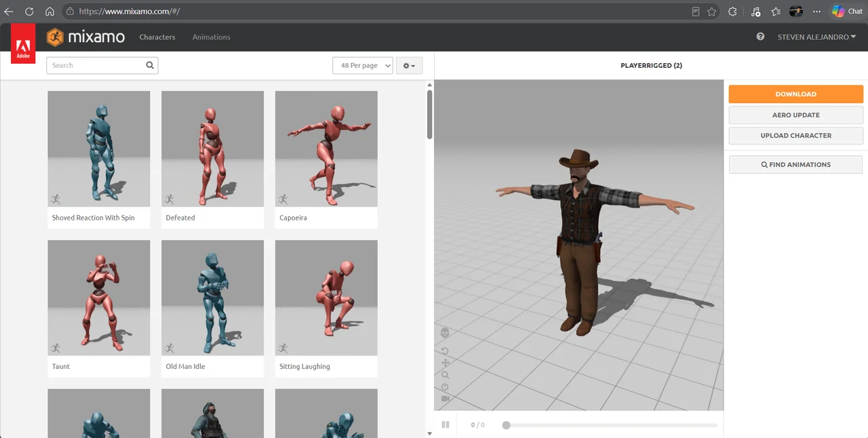Pause playback with the pause button
This screenshot has width=868, height=438.
(x=446, y=424)
